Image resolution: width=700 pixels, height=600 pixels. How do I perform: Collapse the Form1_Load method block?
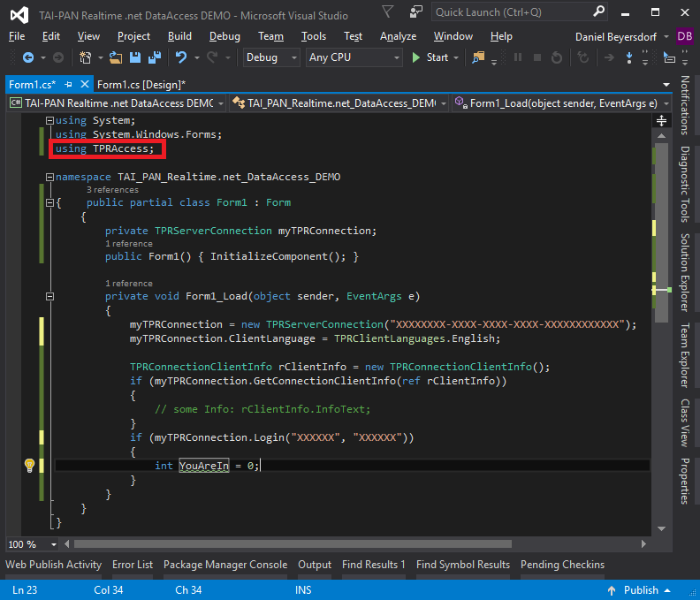[50, 296]
